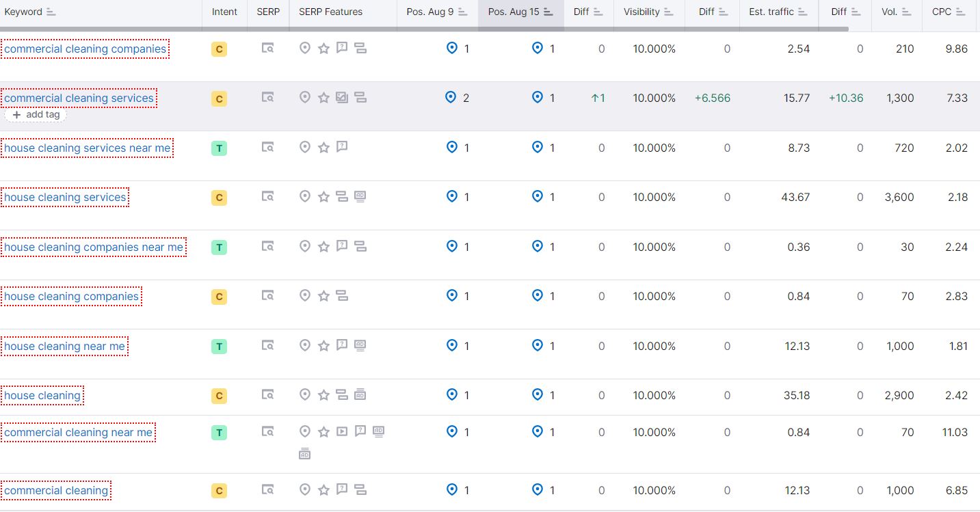Sort by Est. traffic column
The image size is (980, 512).
[771, 12]
